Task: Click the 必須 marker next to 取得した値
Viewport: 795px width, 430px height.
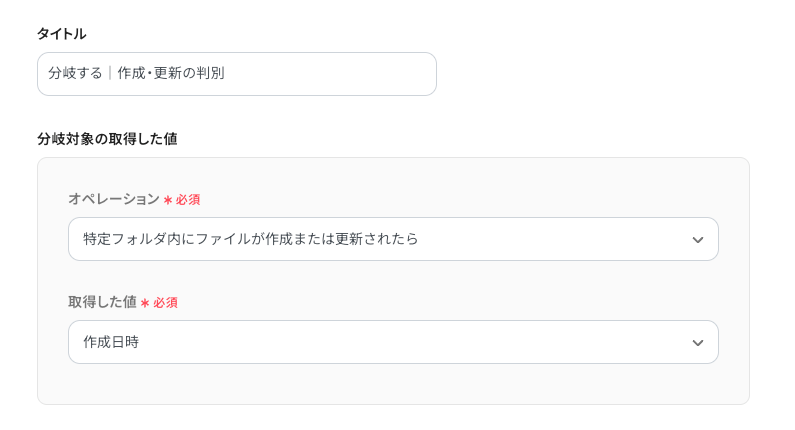Action: pyautogui.click(x=165, y=303)
